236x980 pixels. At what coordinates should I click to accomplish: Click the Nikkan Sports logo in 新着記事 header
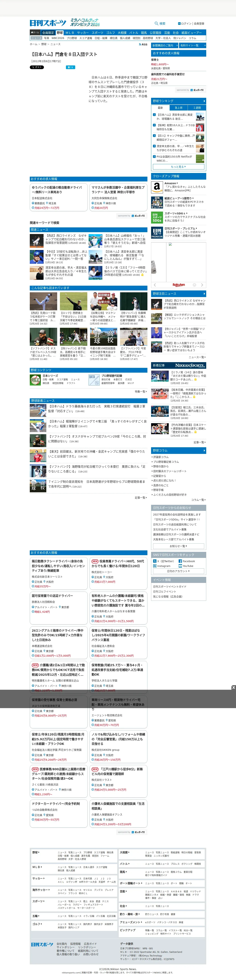[189, 365]
